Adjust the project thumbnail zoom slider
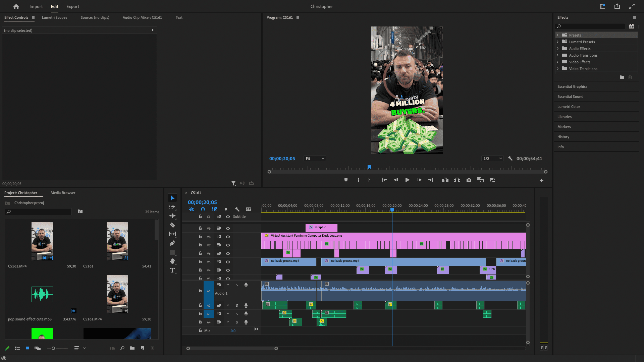Viewport: 644px width, 362px height. tap(53, 348)
